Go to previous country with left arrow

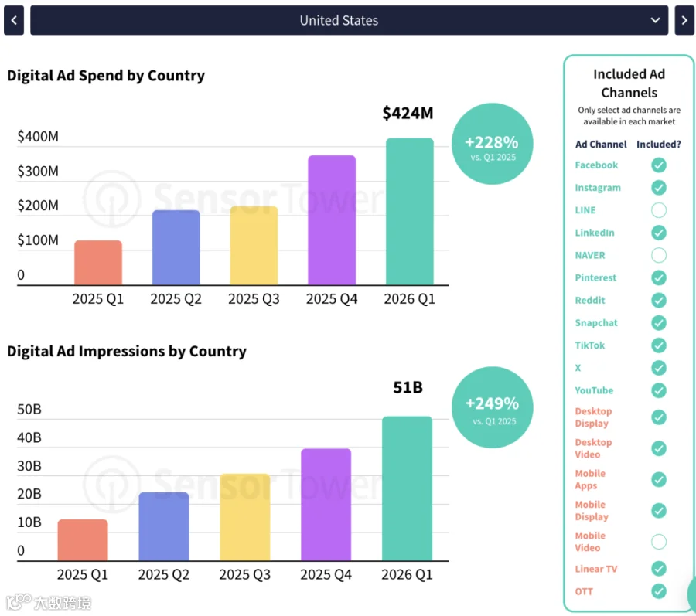coord(14,20)
